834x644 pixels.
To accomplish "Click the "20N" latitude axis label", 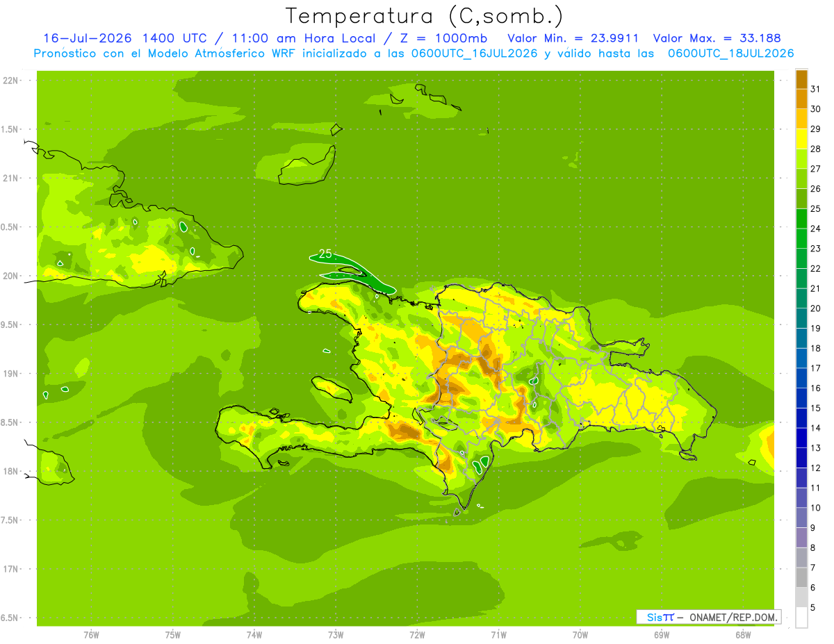I will [12, 276].
